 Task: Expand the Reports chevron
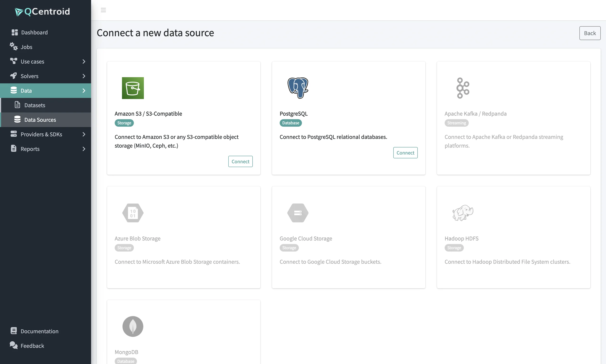click(84, 149)
